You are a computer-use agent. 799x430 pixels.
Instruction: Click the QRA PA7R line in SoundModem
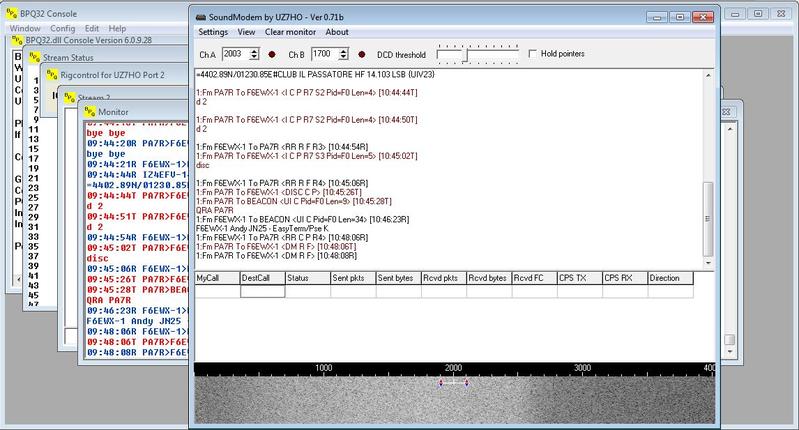tap(215, 210)
